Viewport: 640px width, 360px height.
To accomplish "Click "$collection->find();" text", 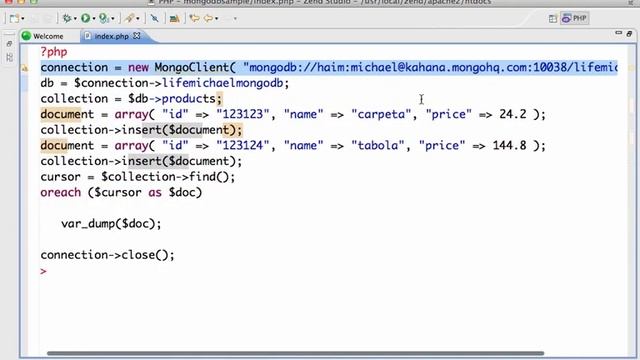I will pos(168,177).
